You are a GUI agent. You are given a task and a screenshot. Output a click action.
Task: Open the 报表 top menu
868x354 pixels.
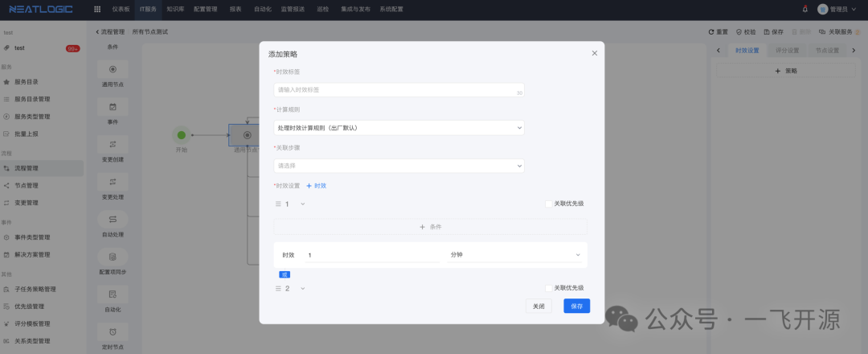tap(235, 10)
